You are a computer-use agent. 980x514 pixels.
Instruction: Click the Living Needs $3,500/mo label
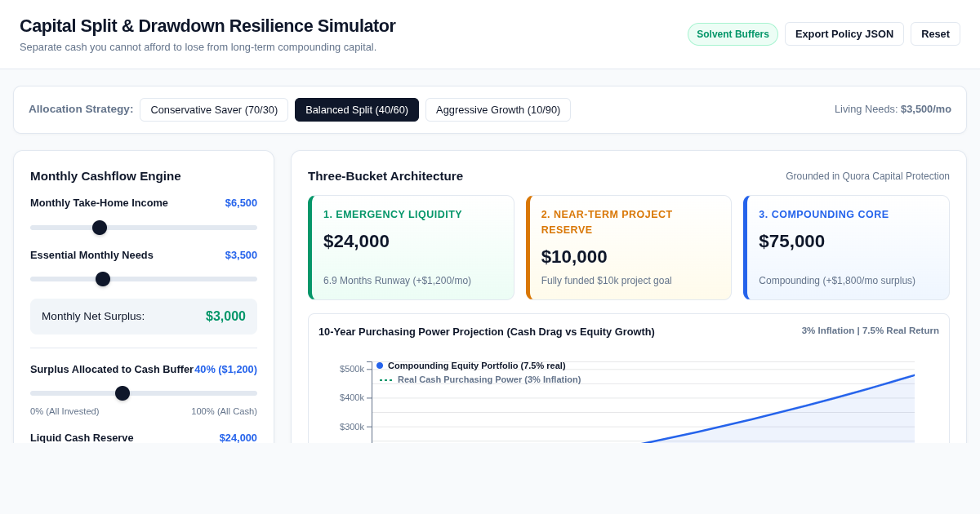(893, 109)
